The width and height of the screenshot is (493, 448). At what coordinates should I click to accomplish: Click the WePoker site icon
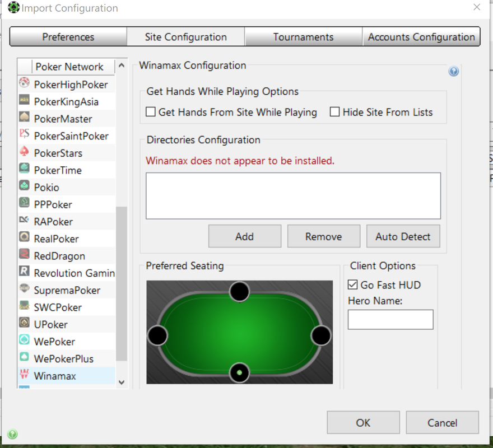tap(24, 340)
